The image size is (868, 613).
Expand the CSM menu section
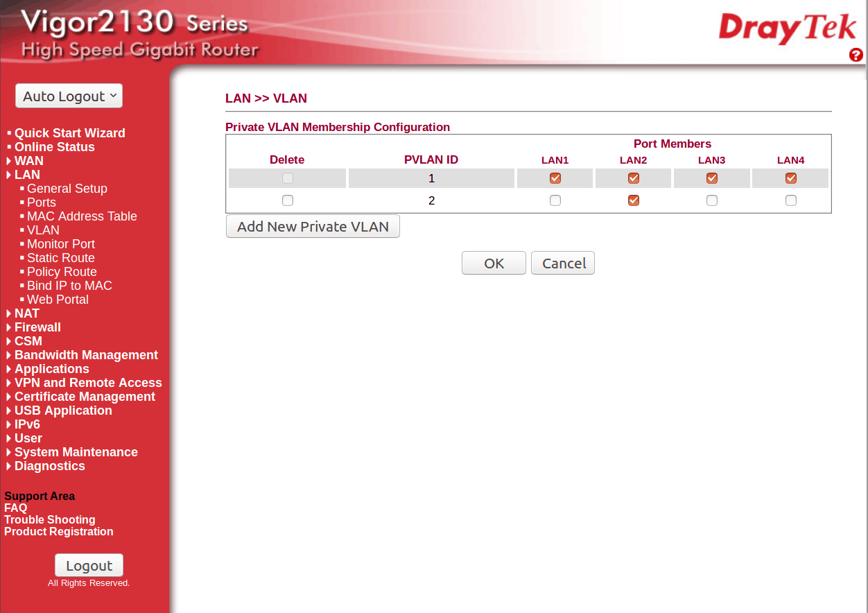[28, 341]
